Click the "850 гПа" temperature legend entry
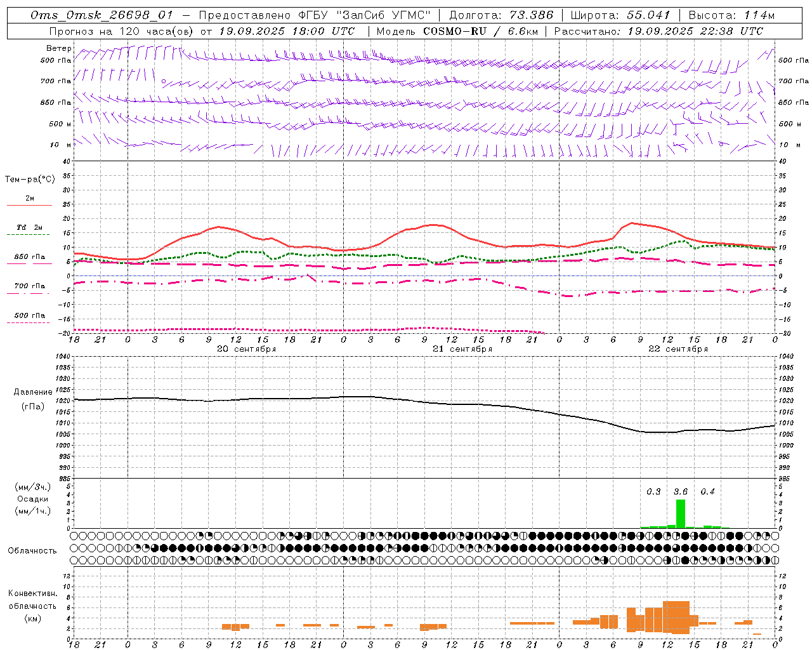Image resolution: width=812 pixels, height=650 pixels. tap(30, 257)
